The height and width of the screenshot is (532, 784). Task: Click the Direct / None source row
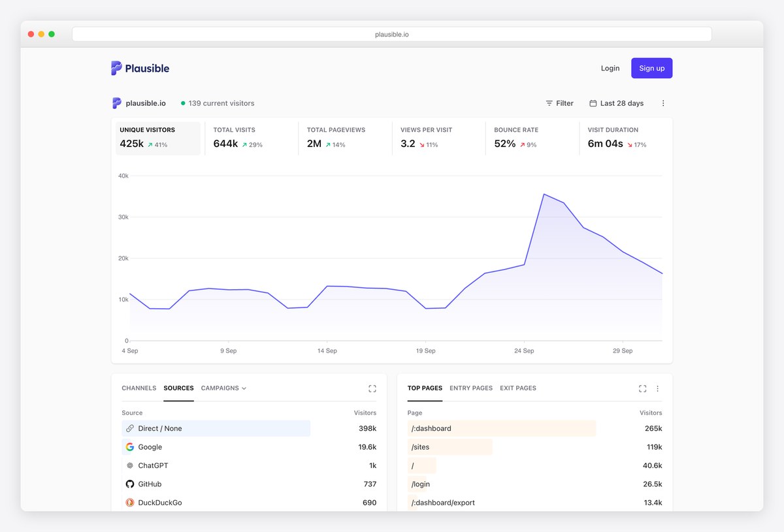tap(249, 428)
